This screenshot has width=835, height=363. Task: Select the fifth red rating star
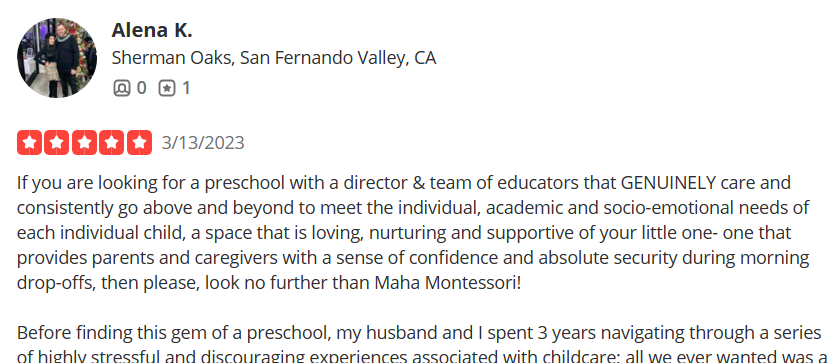139,143
